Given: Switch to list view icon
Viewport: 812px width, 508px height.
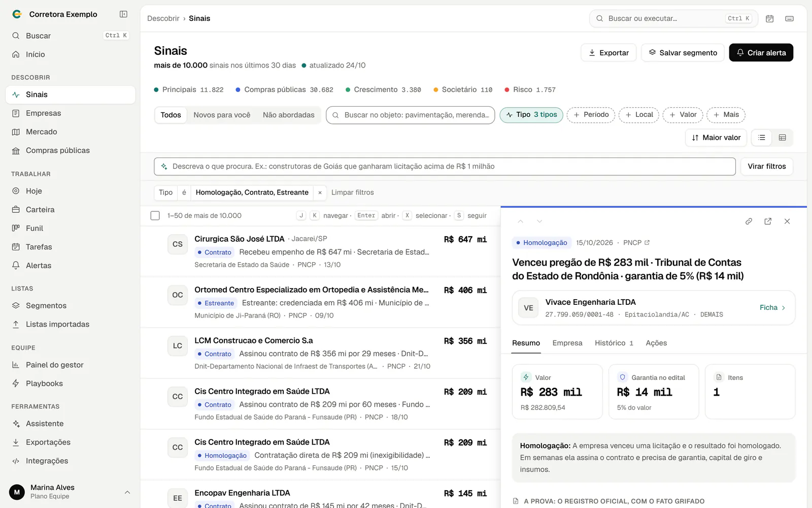Looking at the screenshot, I should point(761,138).
